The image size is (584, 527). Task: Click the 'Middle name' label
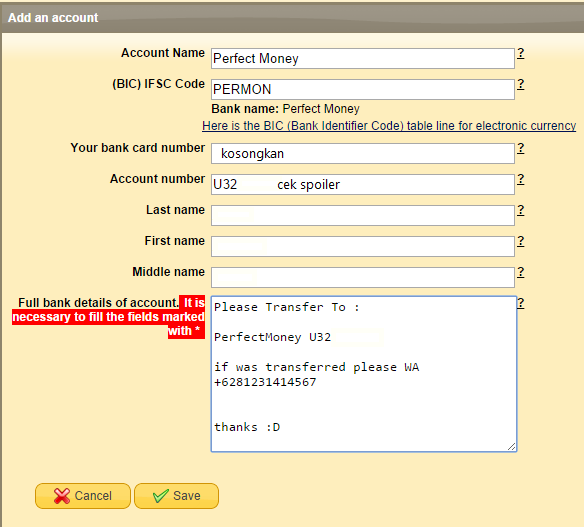169,272
